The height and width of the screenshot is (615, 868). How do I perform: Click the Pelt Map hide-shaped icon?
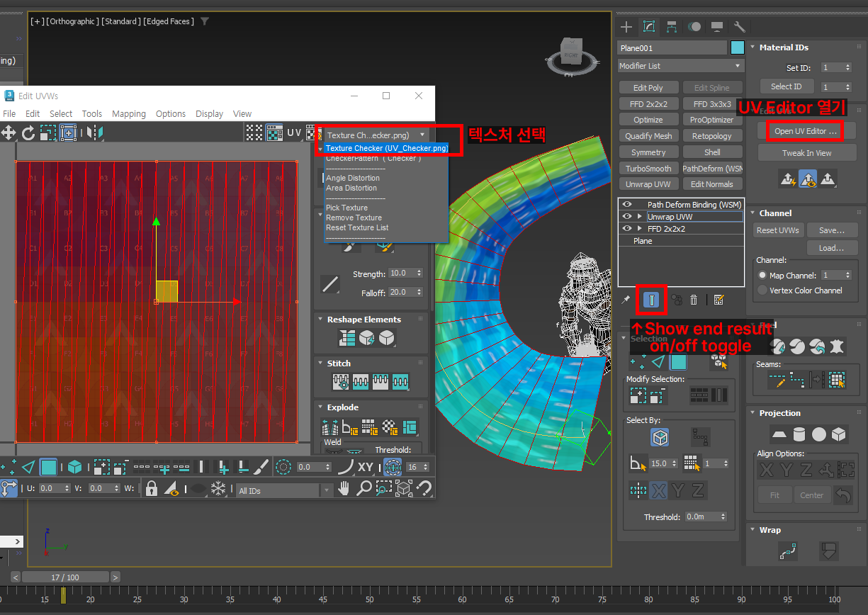[x=838, y=346]
